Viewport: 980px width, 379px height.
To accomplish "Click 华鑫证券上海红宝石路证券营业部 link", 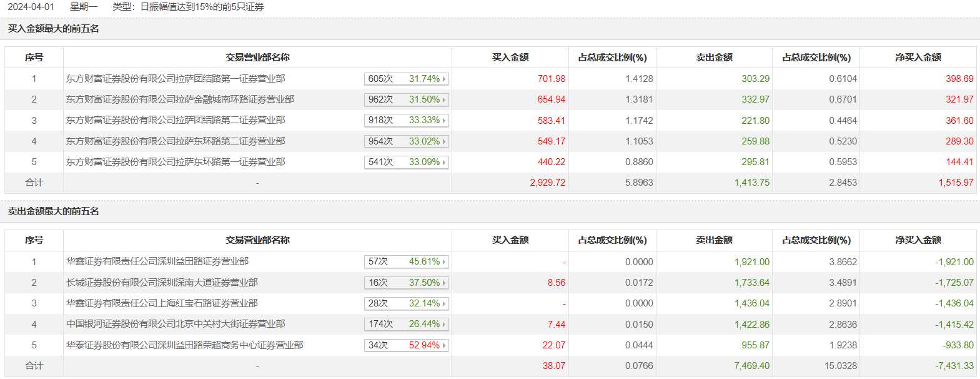I will click(x=162, y=303).
